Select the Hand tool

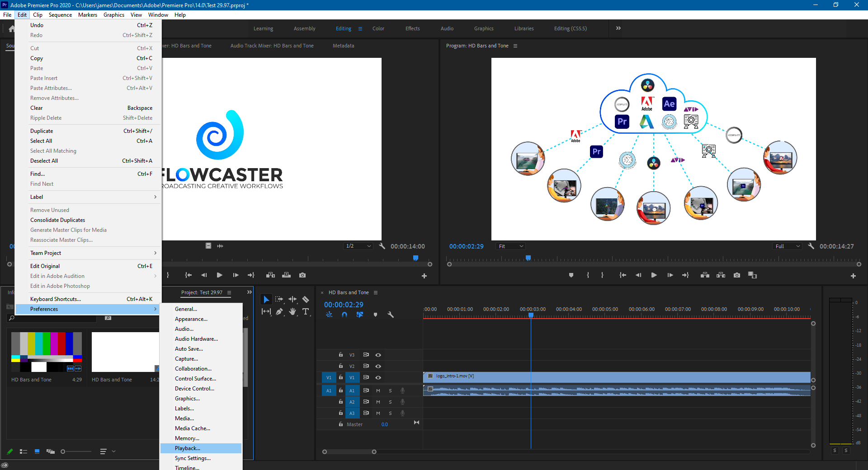(x=292, y=311)
